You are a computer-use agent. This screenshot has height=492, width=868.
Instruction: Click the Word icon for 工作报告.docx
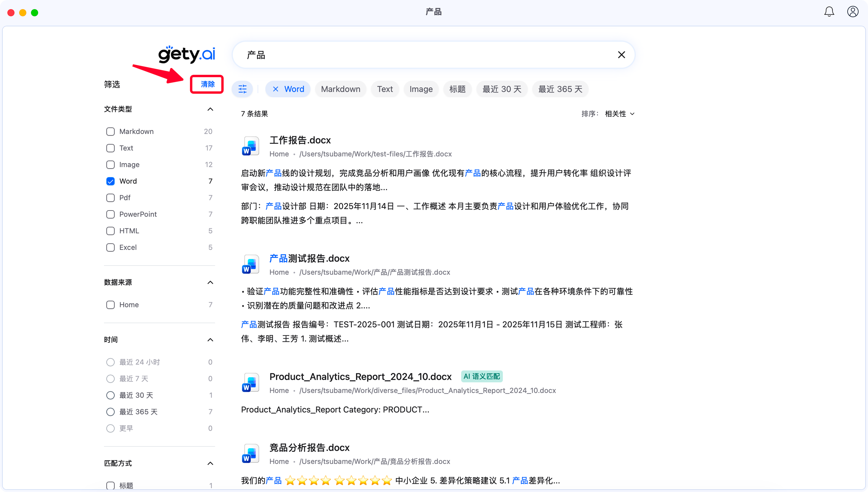[251, 146]
